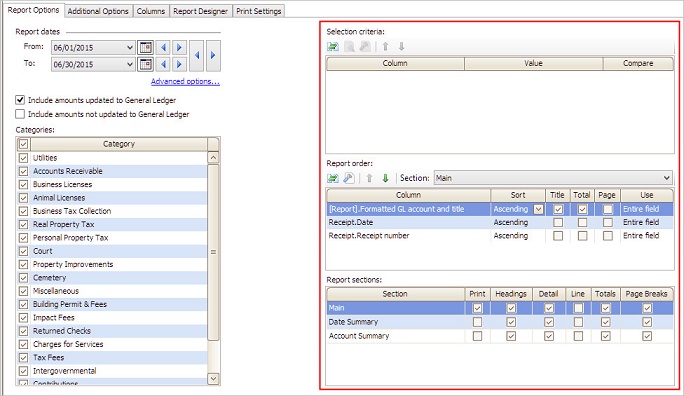
Task: Step To date forward one period
Action: click(x=179, y=65)
